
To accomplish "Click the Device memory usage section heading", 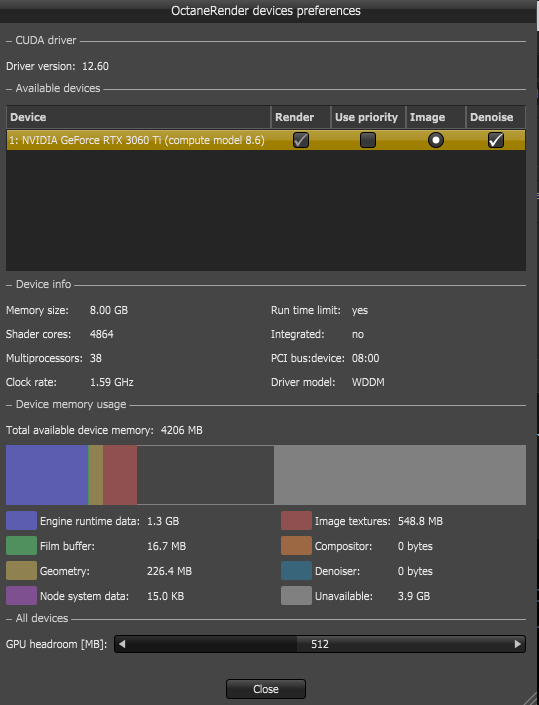I will pos(71,404).
